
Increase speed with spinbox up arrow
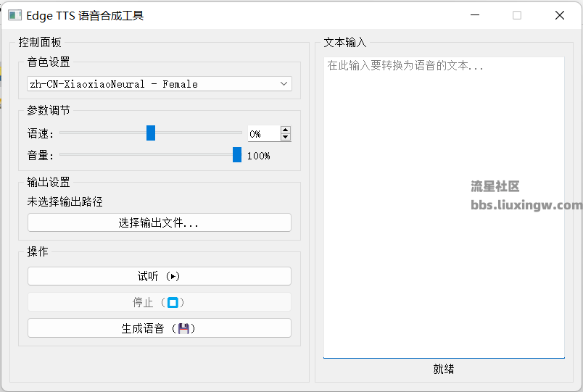tap(286, 130)
